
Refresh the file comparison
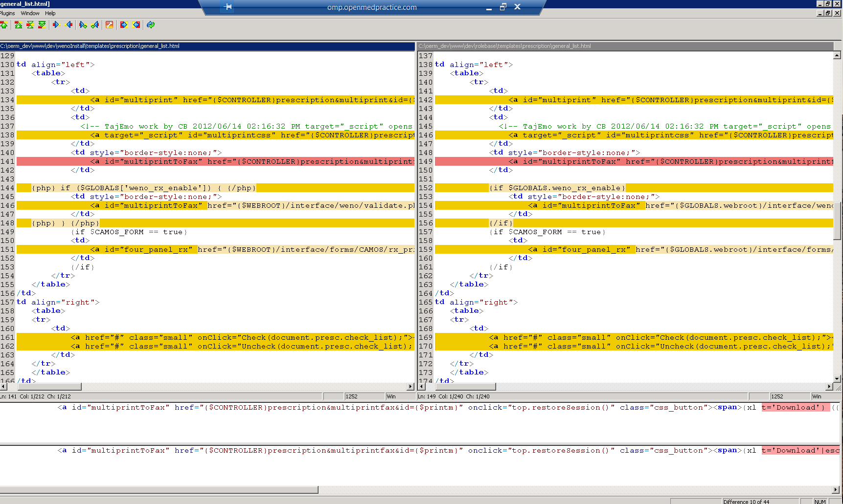click(151, 24)
